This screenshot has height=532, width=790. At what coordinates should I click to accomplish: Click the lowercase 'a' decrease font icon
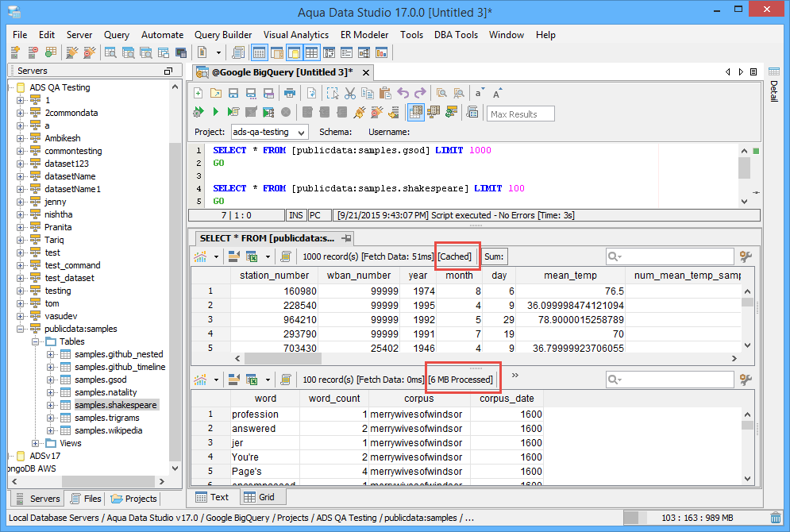pos(479,93)
